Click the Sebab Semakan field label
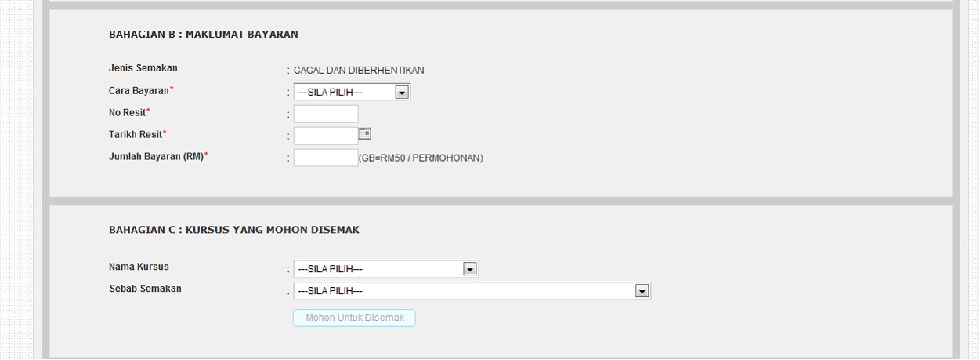The width and height of the screenshot is (980, 360). click(145, 289)
